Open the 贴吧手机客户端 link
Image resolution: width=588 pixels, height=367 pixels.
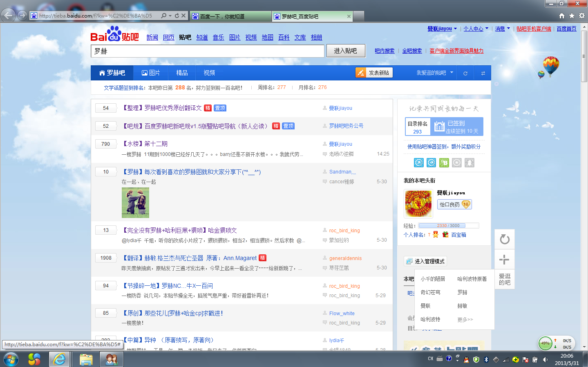coord(534,29)
